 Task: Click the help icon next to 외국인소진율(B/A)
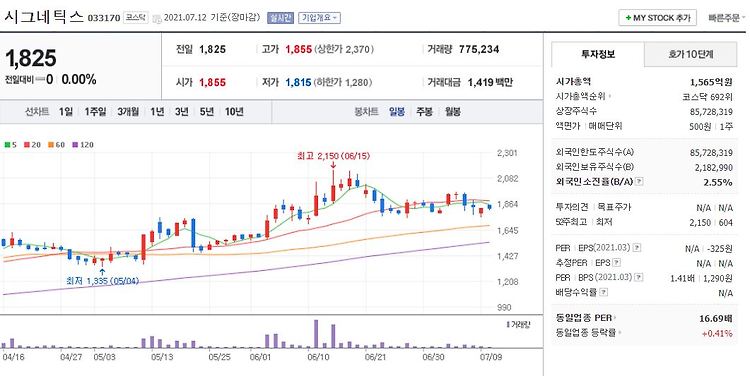pos(640,182)
